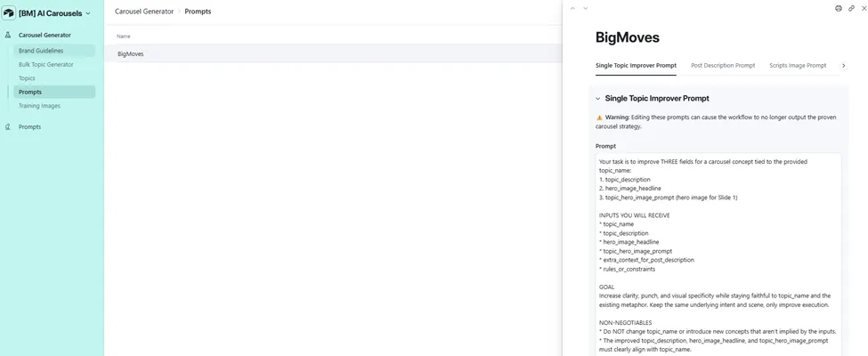Collapse the Single Topic Improver Prompt section
Image resolution: width=868 pixels, height=356 pixels.
pos(598,99)
